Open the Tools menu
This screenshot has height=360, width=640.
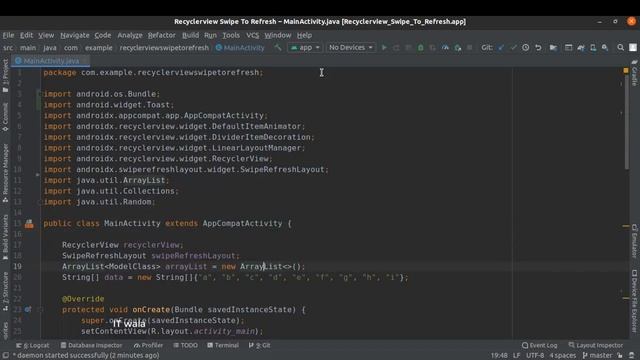231,35
